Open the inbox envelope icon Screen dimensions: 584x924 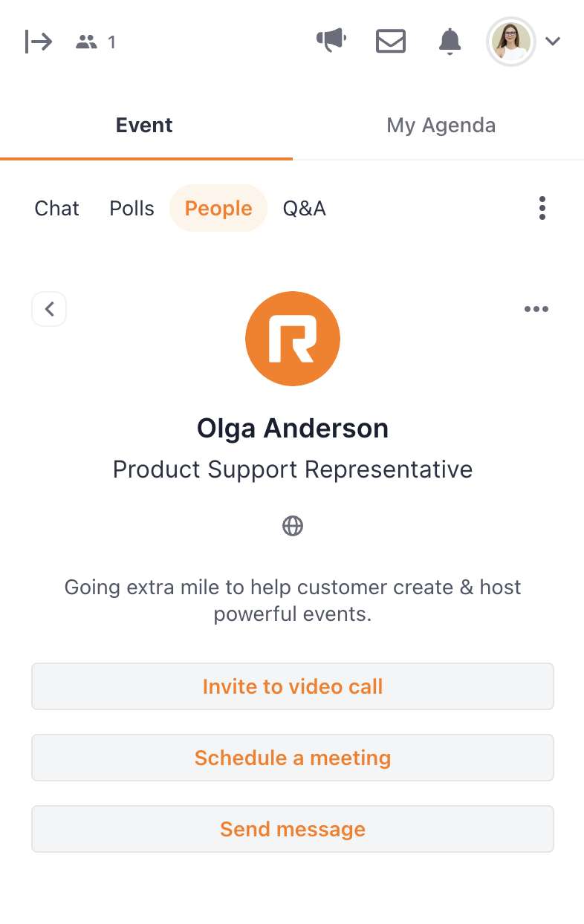point(391,42)
